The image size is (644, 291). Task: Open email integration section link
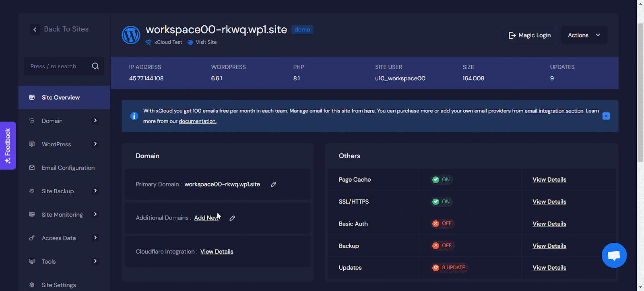(x=554, y=111)
